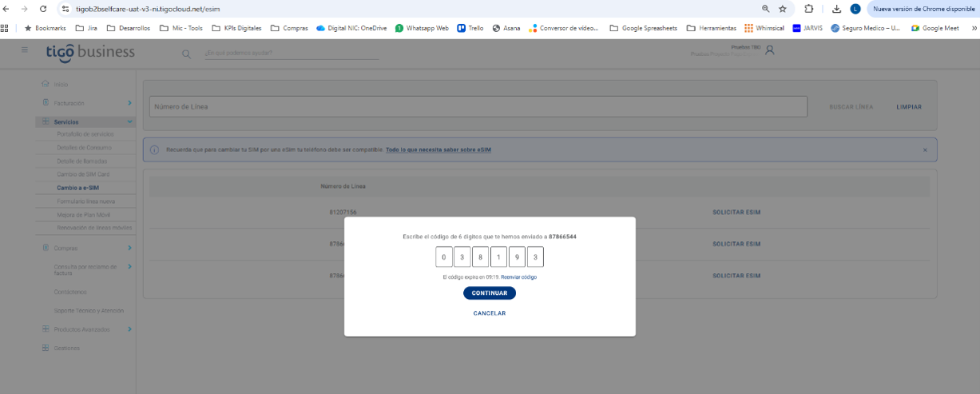The height and width of the screenshot is (394, 980).
Task: Show more bookmarks with double chevron
Action: pos(974,28)
